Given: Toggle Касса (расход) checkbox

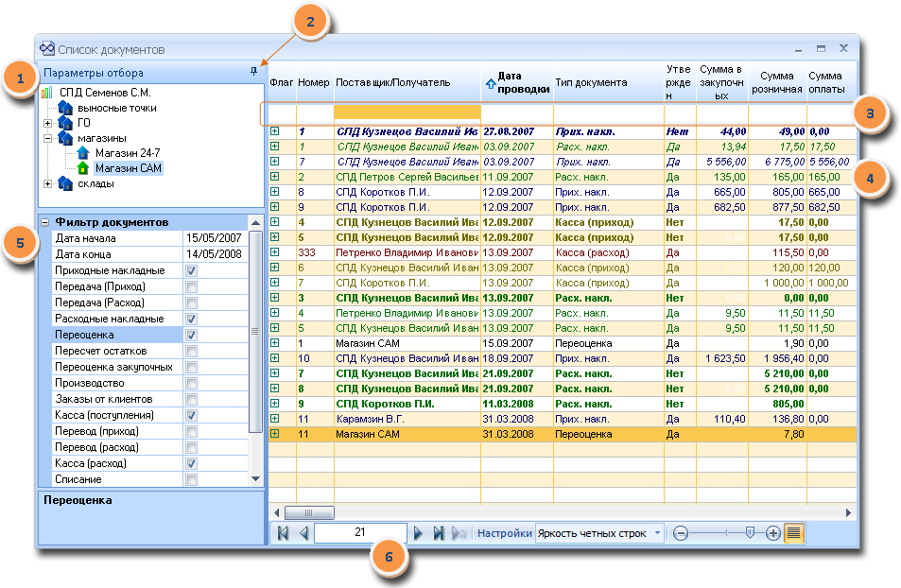Looking at the screenshot, I should coord(191,463).
